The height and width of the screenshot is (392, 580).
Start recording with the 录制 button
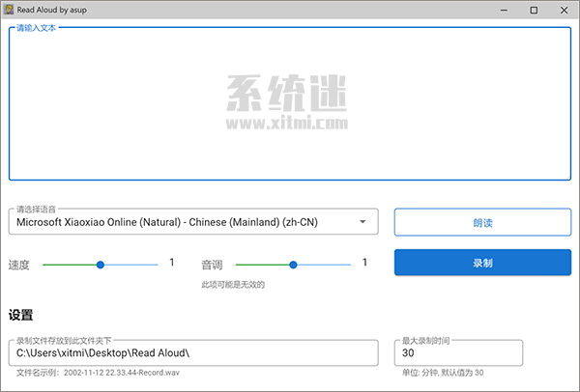[482, 263]
